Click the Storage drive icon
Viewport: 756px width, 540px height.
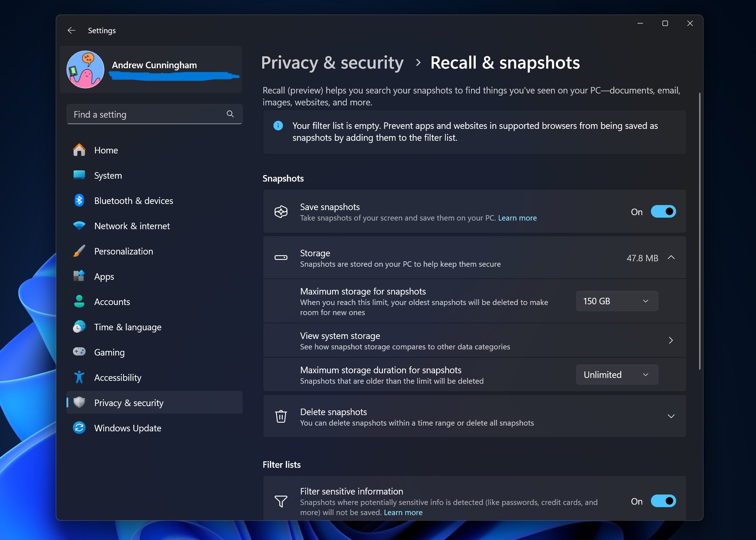tap(281, 258)
